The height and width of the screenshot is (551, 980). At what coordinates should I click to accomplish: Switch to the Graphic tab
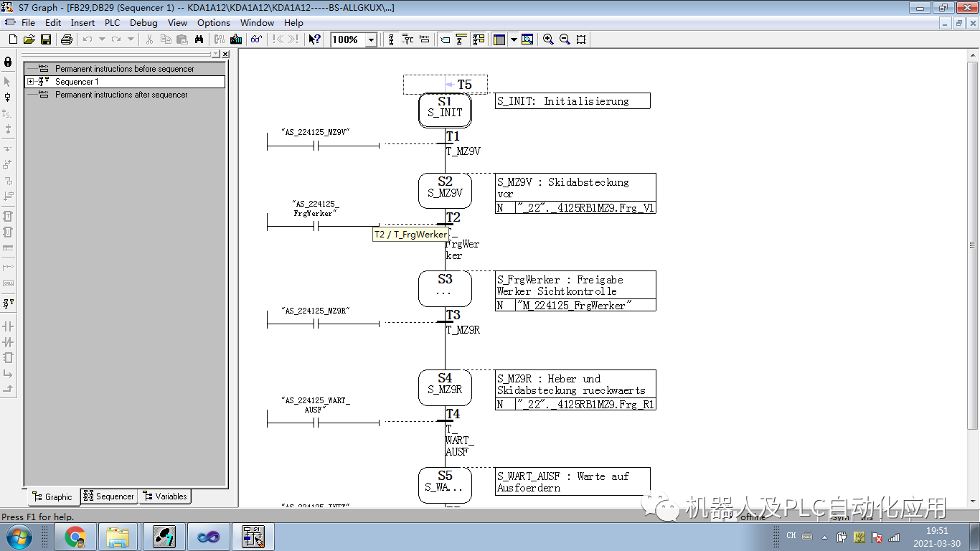pos(54,496)
